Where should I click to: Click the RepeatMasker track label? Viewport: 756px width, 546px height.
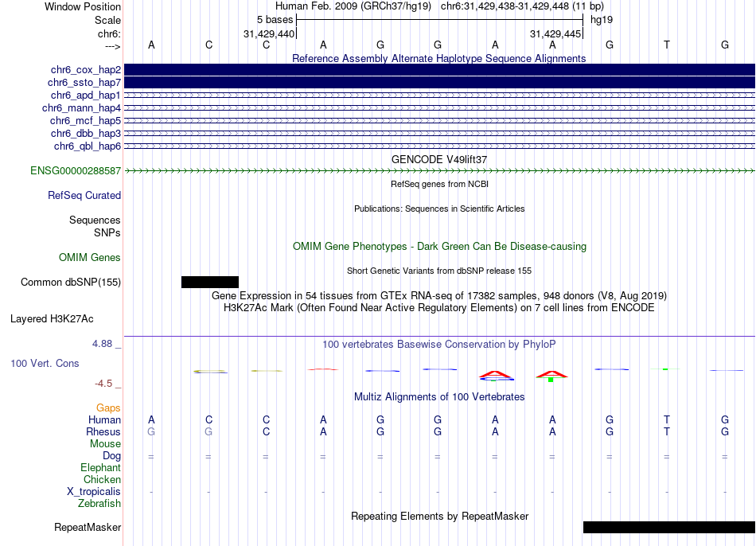[x=88, y=527]
